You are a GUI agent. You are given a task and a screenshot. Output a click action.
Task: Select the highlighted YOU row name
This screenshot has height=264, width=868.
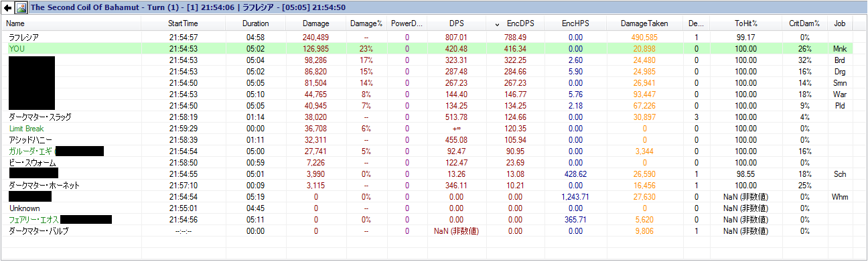coord(16,49)
